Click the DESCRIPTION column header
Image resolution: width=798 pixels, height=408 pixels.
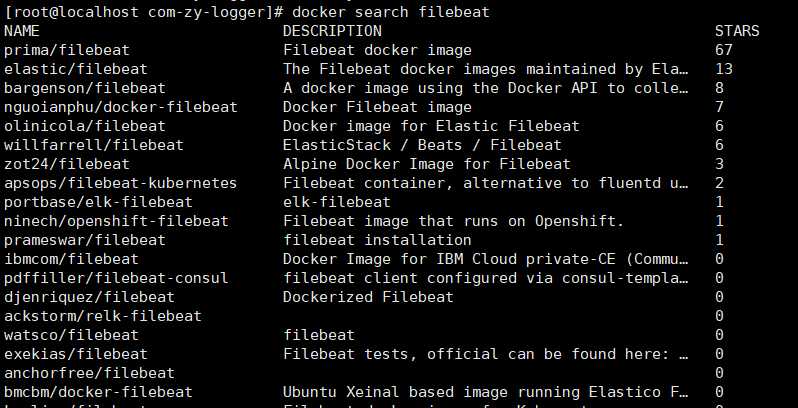pyautogui.click(x=332, y=31)
